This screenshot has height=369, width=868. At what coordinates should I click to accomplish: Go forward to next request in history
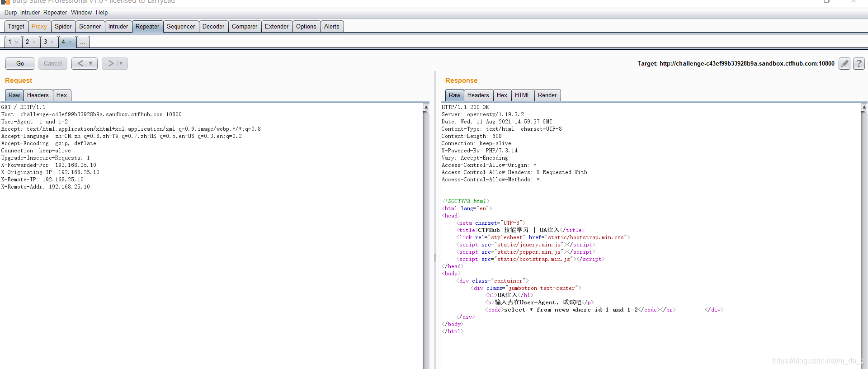pos(110,63)
